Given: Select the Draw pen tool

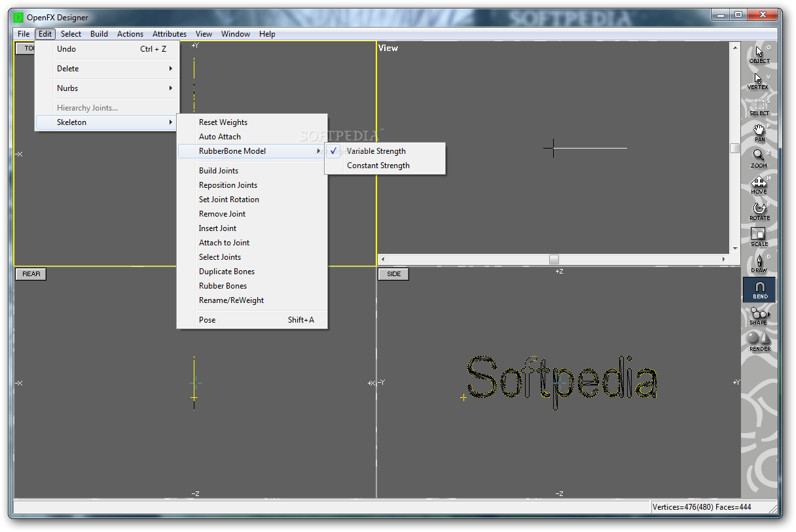Looking at the screenshot, I should (x=759, y=264).
